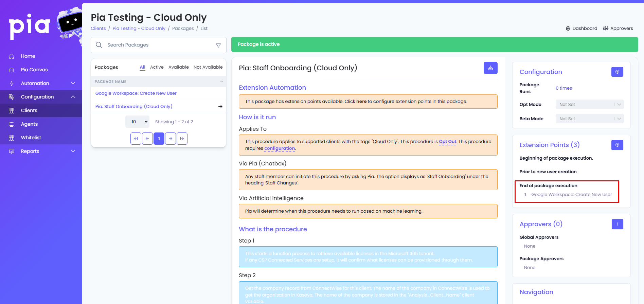Click the Pia Canvas sidebar icon
This screenshot has width=644, height=304.
(x=12, y=70)
